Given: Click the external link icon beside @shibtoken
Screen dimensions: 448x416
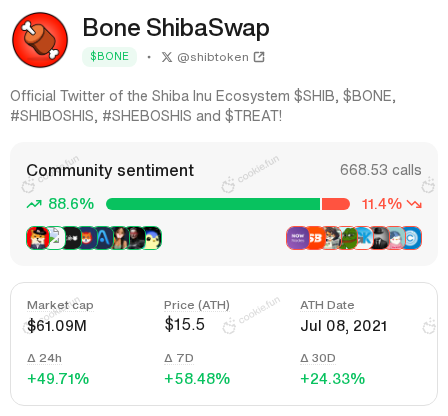Looking at the screenshot, I should (x=259, y=57).
